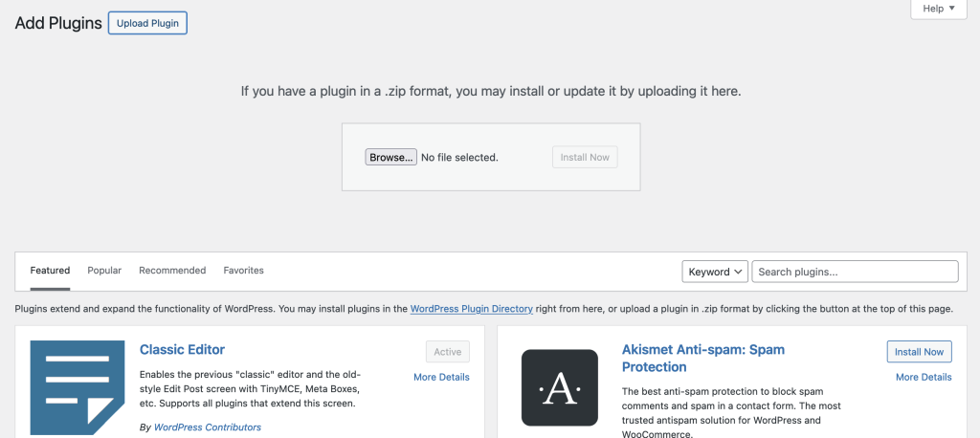This screenshot has width=980, height=438.
Task: Click the Upload Plugin button
Action: (x=147, y=23)
